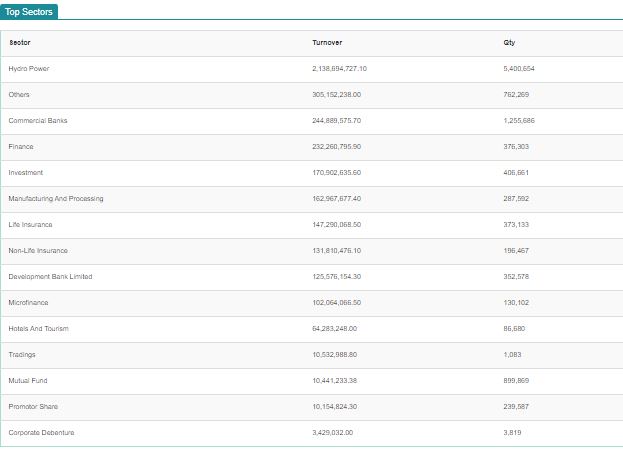This screenshot has width=623, height=454.
Task: Select Promotor Share quantity 239,587
Action: click(x=516, y=406)
